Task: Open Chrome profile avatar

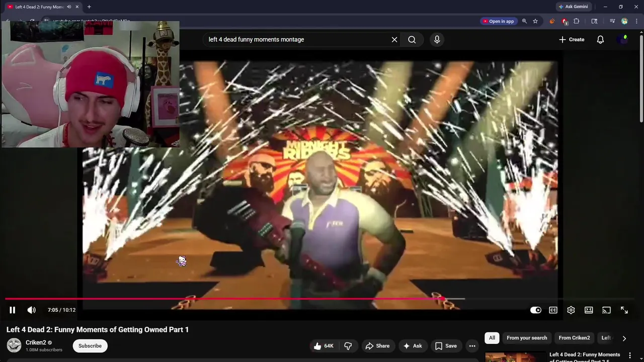Action: coord(624,21)
